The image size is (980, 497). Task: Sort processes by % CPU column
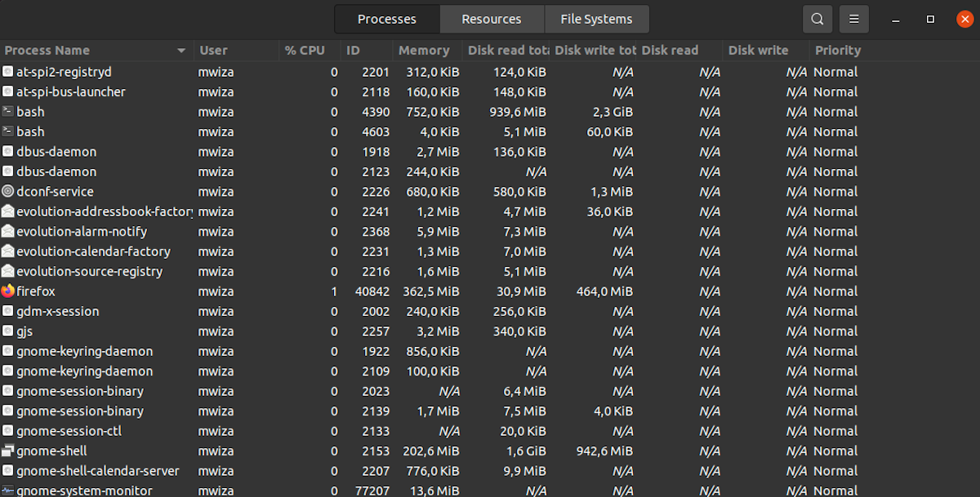pos(304,51)
